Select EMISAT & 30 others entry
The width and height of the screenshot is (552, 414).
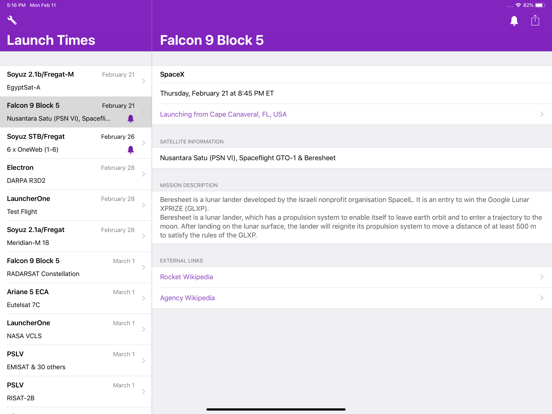click(76, 360)
